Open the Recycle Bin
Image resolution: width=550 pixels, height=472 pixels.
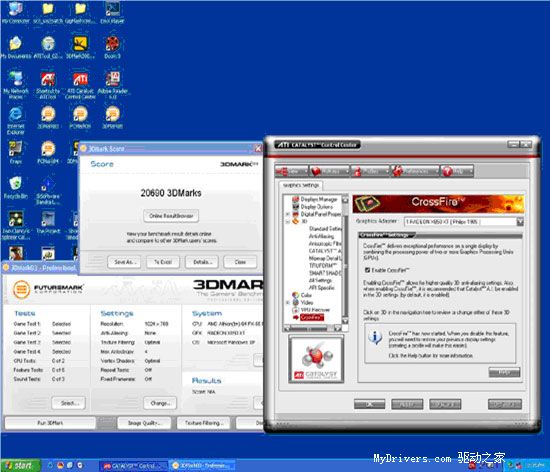[16, 188]
